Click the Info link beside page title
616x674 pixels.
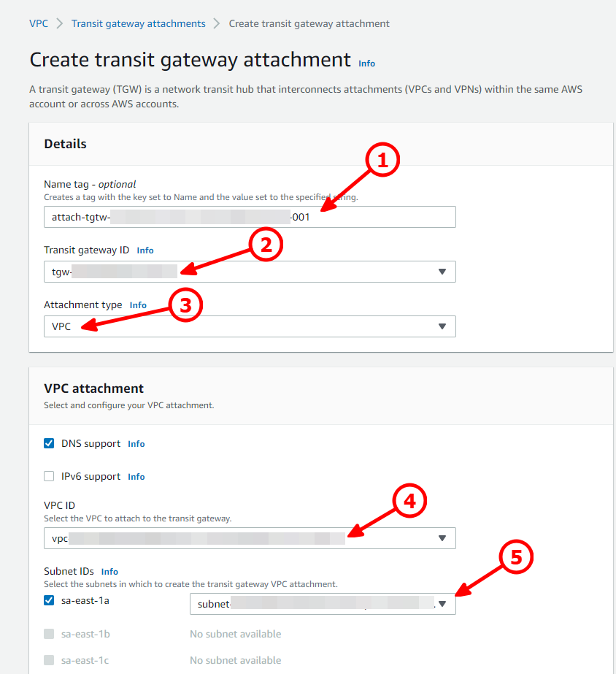pos(367,64)
